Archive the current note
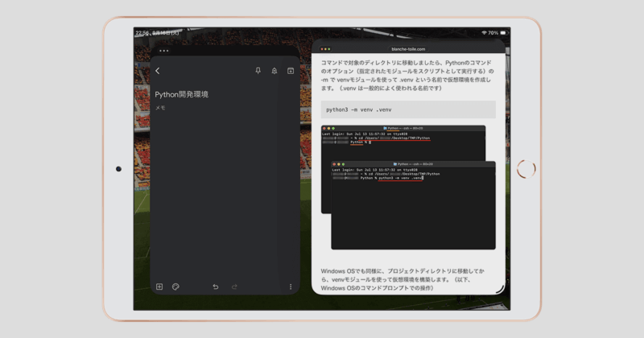The height and width of the screenshot is (338, 644). pos(291,71)
